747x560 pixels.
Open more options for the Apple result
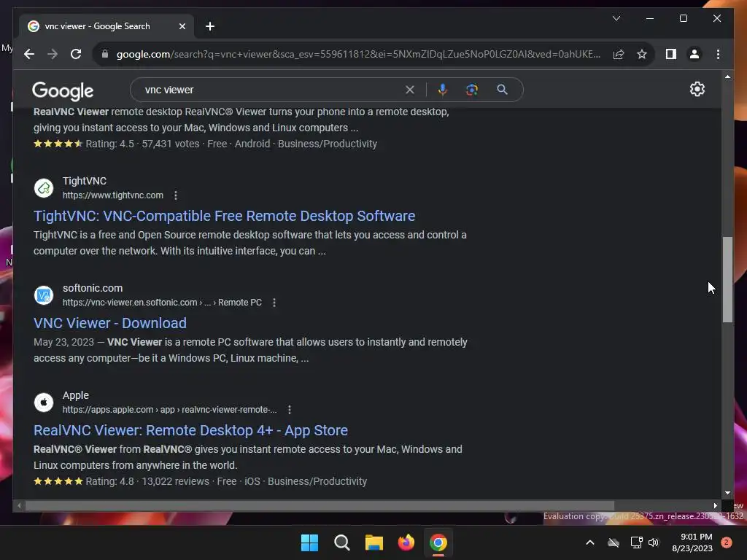coord(289,410)
